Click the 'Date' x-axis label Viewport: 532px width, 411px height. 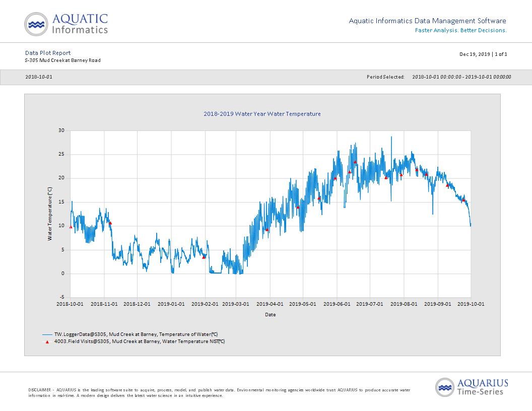(271, 315)
